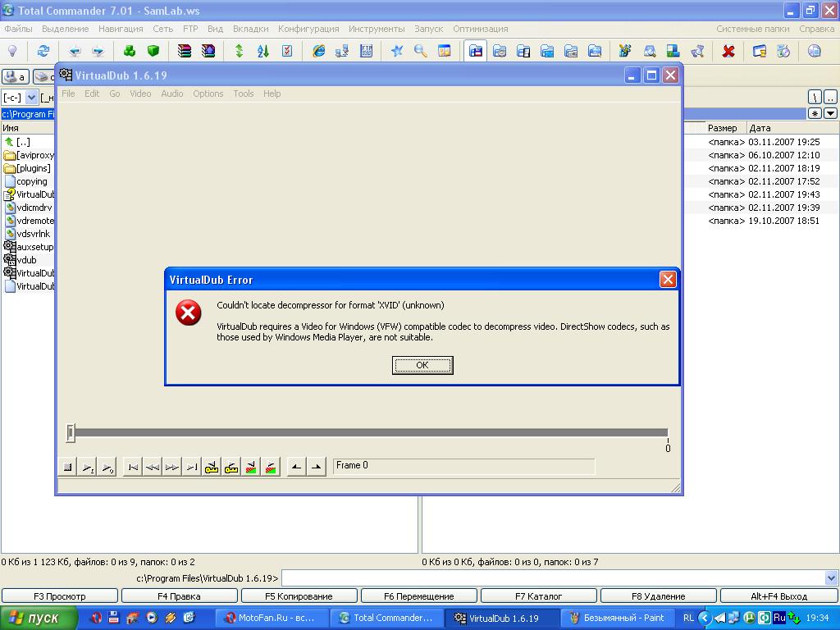
Task: Click the F3 Просмотр button
Action: [x=59, y=596]
